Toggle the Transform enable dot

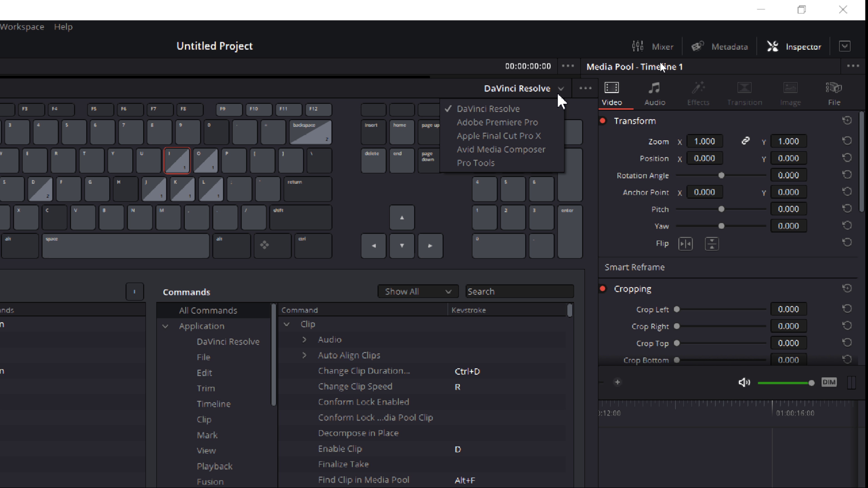click(x=603, y=121)
